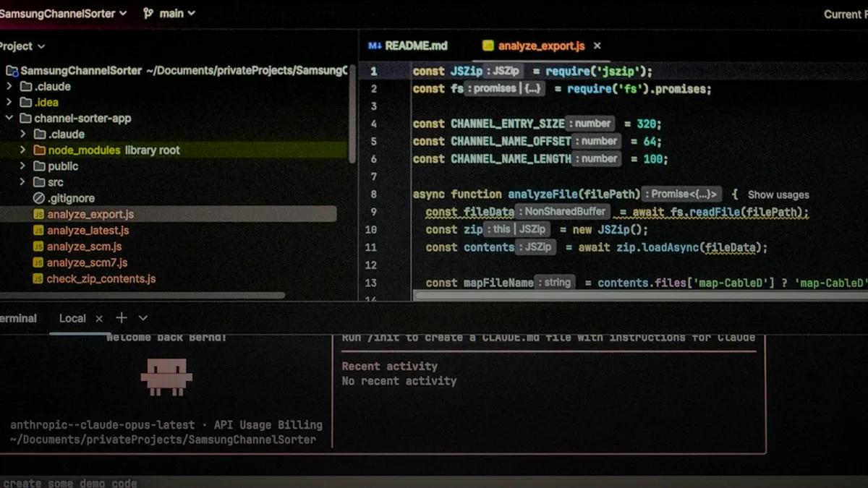The height and width of the screenshot is (488, 868).
Task: Click line number 8 in the editor gutter
Action: (x=373, y=194)
